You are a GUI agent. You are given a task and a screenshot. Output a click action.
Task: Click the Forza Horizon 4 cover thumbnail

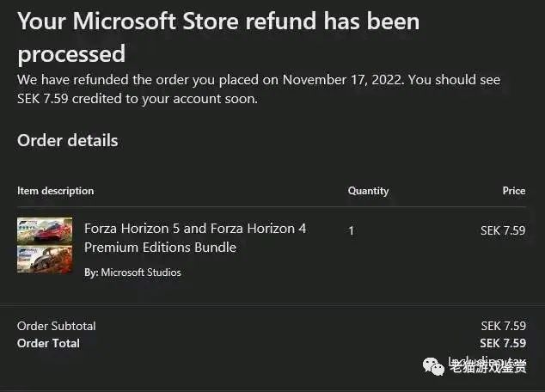(x=45, y=259)
